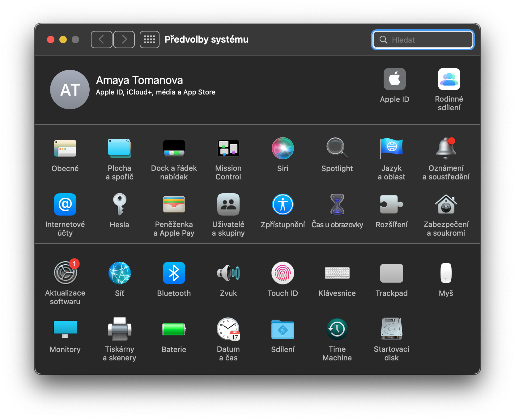
Task: Open Jazyk a oblast settings
Action: (x=392, y=149)
